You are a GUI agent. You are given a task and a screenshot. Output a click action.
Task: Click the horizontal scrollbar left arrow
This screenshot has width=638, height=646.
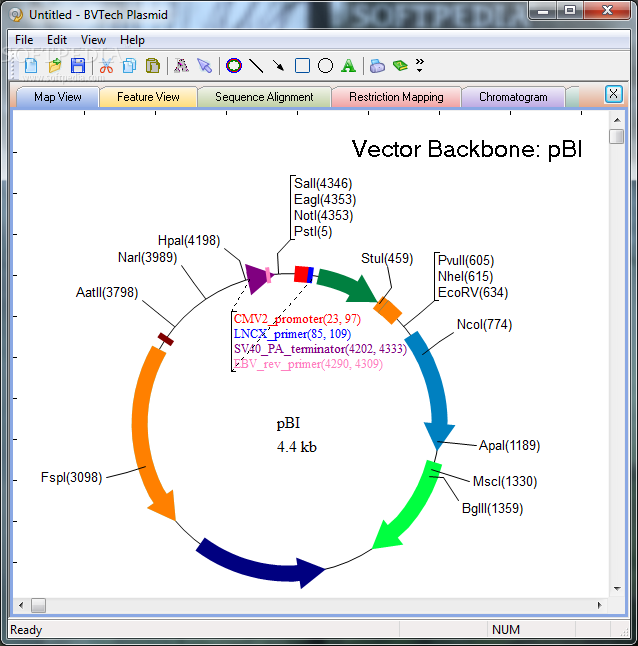[x=21, y=605]
